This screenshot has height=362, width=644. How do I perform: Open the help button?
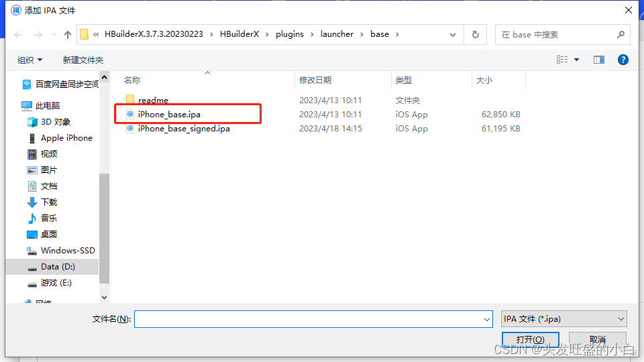point(623,60)
